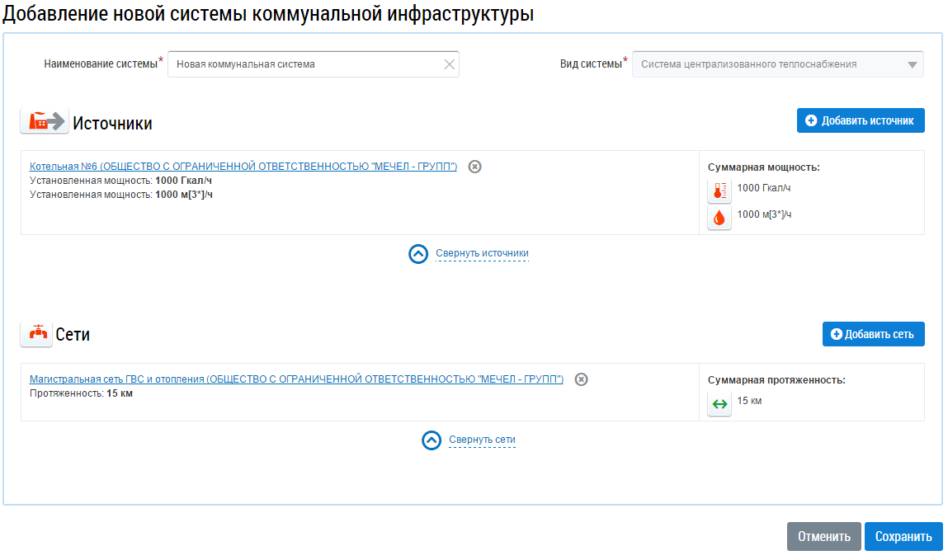Click the Сети section heading
This screenshot has width=948, height=560.
pyautogui.click(x=73, y=335)
